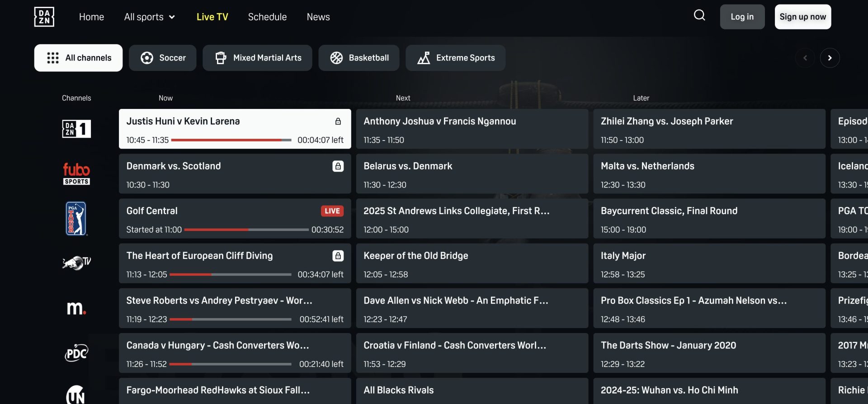Image resolution: width=868 pixels, height=404 pixels.
Task: Open Steve Roberts vs Andrey Pestryaev
Action: point(235,308)
